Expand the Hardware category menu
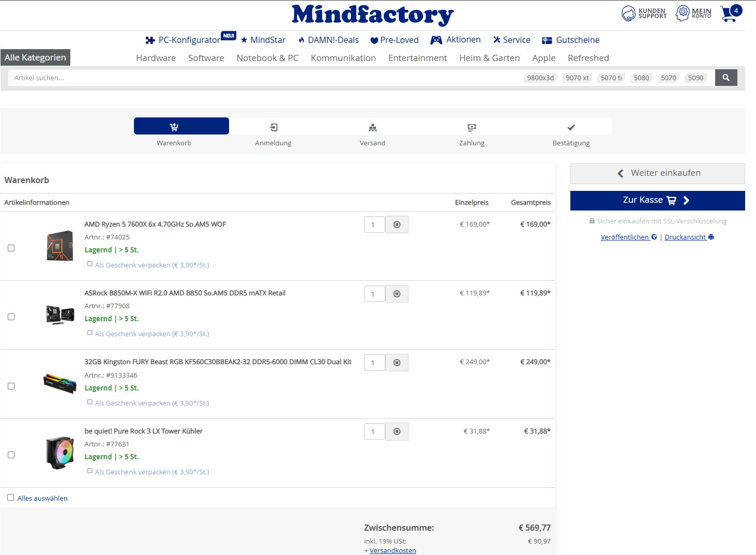This screenshot has width=756, height=555. (156, 57)
